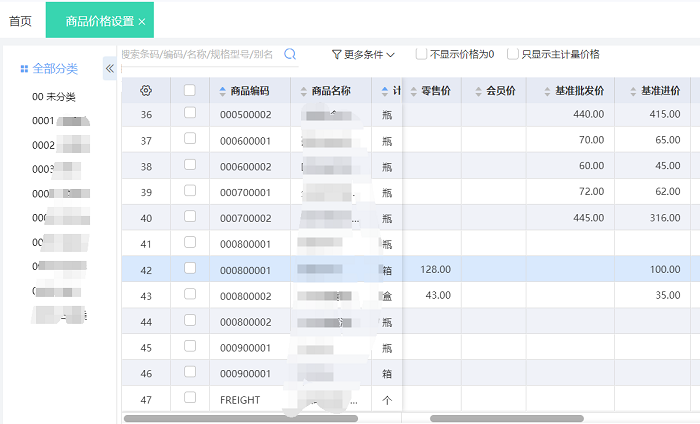Check the box for row 43
The image size is (700, 424).
(190, 294)
